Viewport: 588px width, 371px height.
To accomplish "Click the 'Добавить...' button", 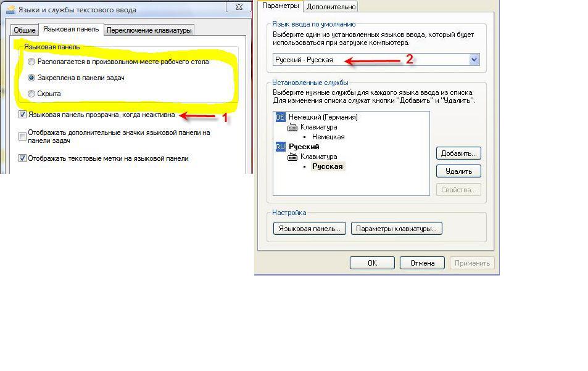I will click(458, 153).
